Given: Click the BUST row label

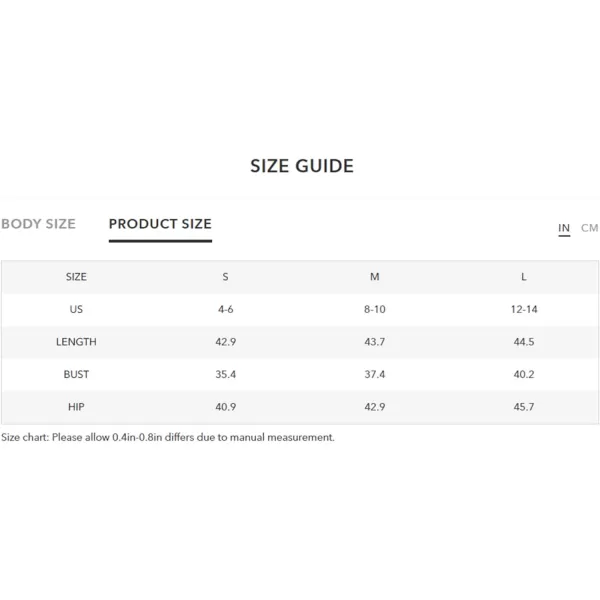Looking at the screenshot, I should 76,374.
